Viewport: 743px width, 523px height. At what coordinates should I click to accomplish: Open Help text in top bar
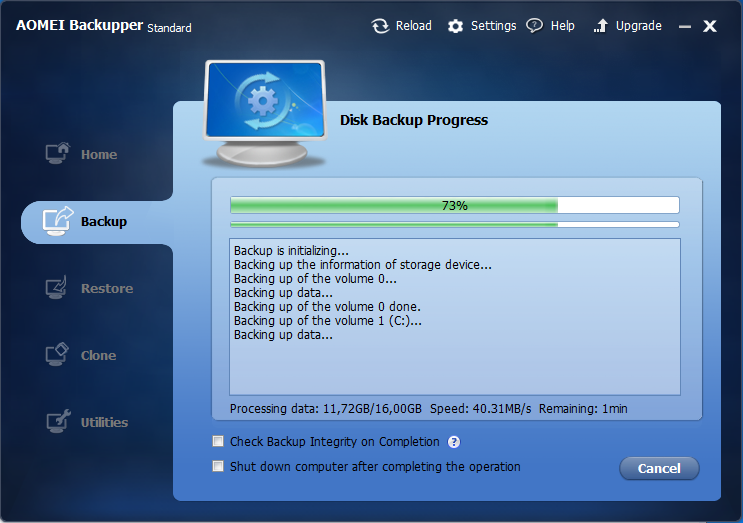pos(562,26)
